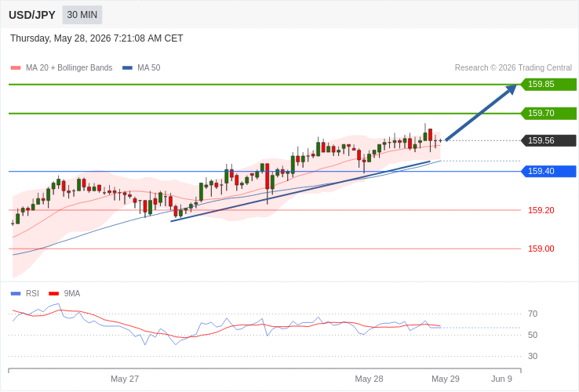The width and height of the screenshot is (579, 392).
Task: Click the 159.56 current price tag
Action: click(x=548, y=140)
